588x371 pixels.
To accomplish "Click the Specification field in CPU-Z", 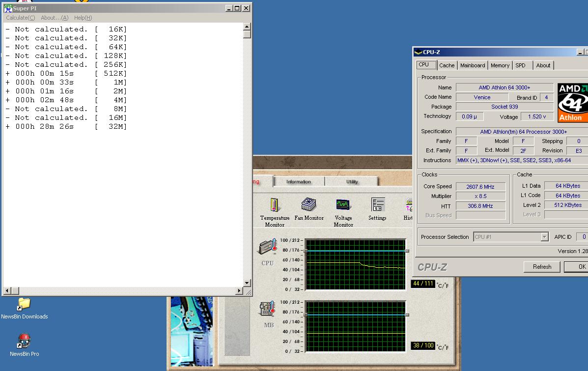I will tap(522, 132).
